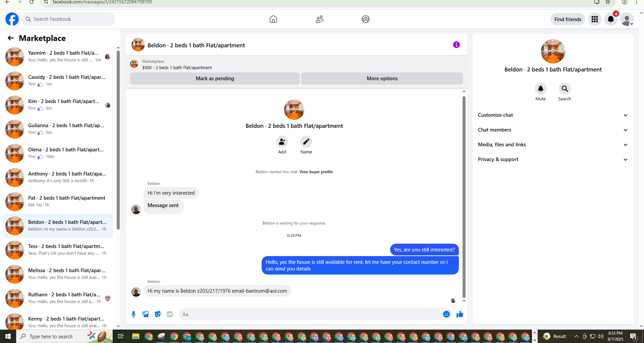Choose a sticker icon in composer
This screenshot has width=644, height=343.
(x=158, y=314)
